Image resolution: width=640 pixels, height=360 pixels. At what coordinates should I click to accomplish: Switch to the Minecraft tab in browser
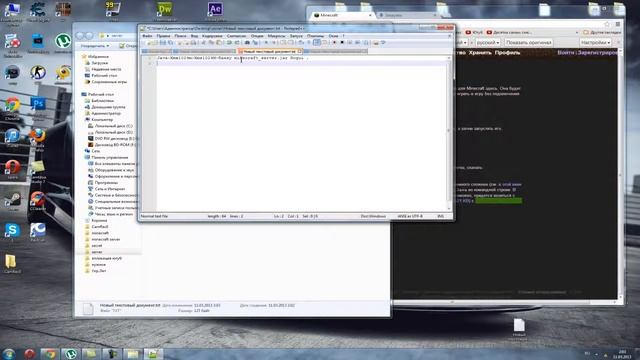[342, 15]
